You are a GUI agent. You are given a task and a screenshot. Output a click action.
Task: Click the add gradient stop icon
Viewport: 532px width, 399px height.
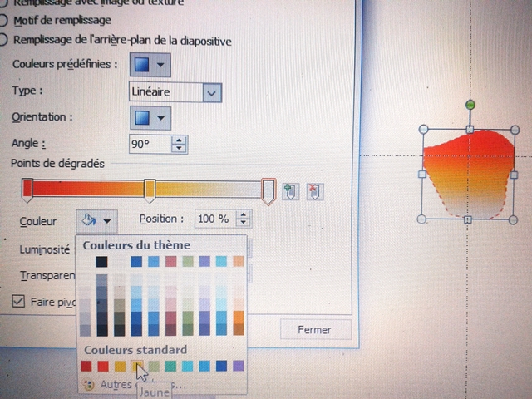[x=290, y=192]
